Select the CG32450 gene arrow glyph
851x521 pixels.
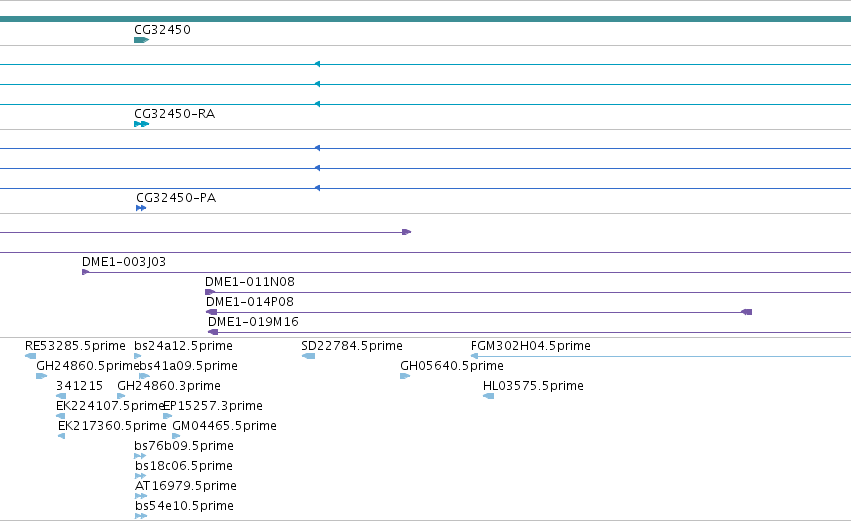pos(142,40)
